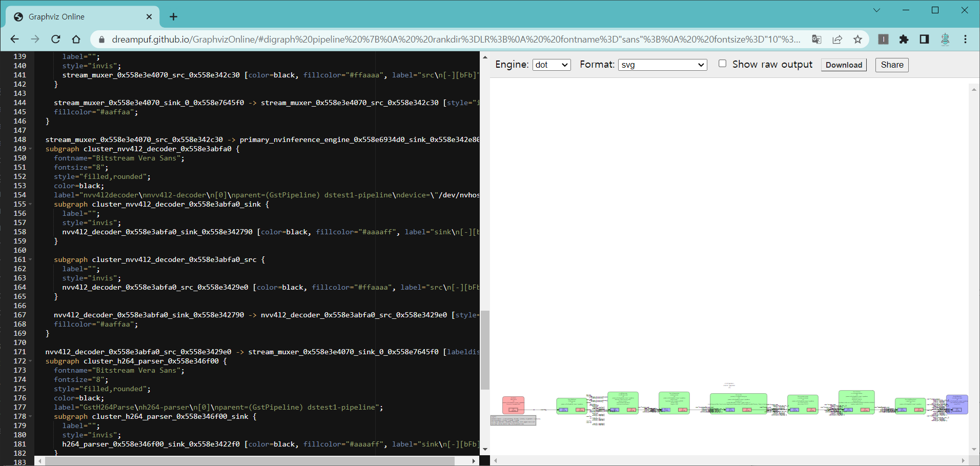Translate this page icon
This screenshot has height=466, width=980.
coord(816,39)
